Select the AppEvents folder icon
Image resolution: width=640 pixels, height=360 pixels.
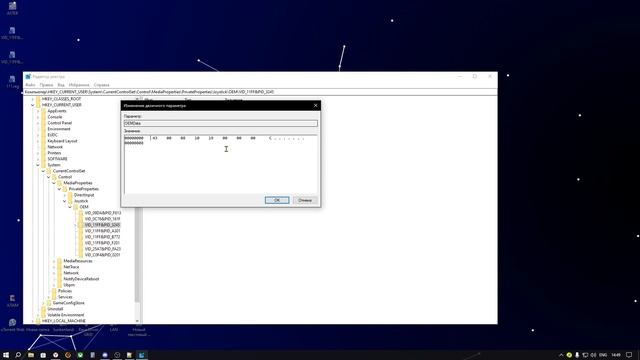tap(44, 111)
